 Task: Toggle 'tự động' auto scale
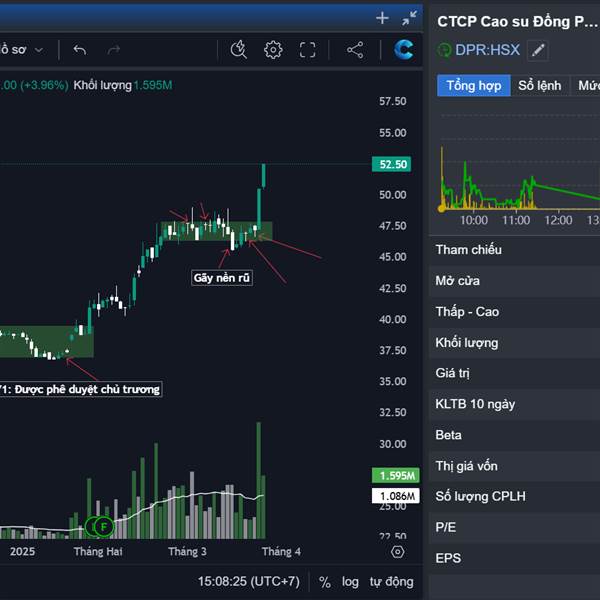[391, 582]
